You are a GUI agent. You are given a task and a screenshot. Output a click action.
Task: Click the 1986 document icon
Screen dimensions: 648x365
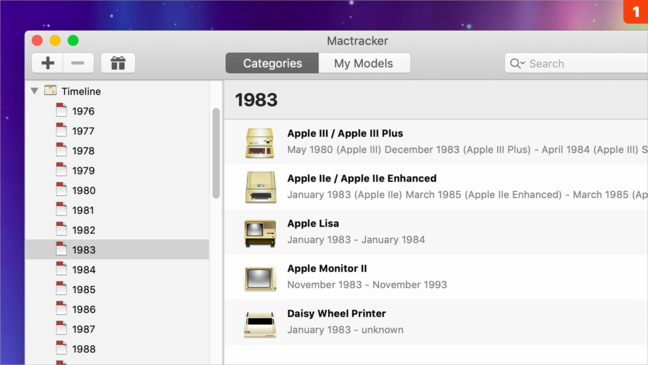61,308
